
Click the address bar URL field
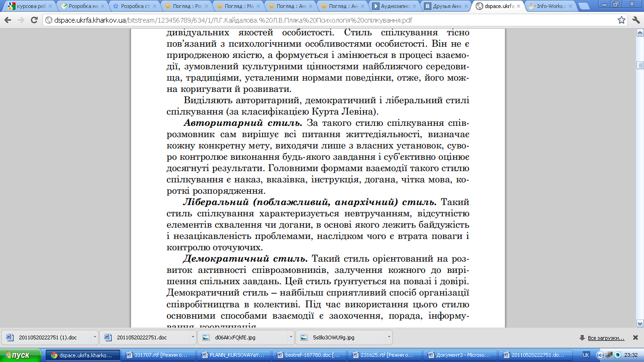(x=330, y=20)
